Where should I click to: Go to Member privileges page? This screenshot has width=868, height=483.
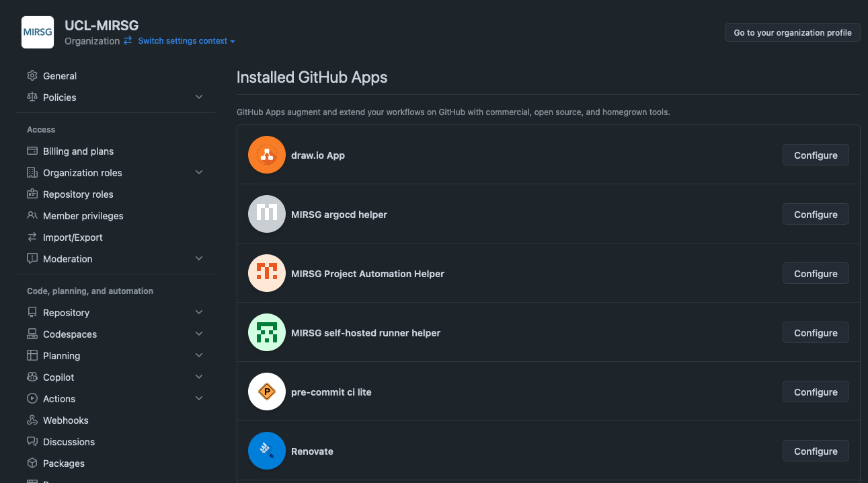pos(83,216)
